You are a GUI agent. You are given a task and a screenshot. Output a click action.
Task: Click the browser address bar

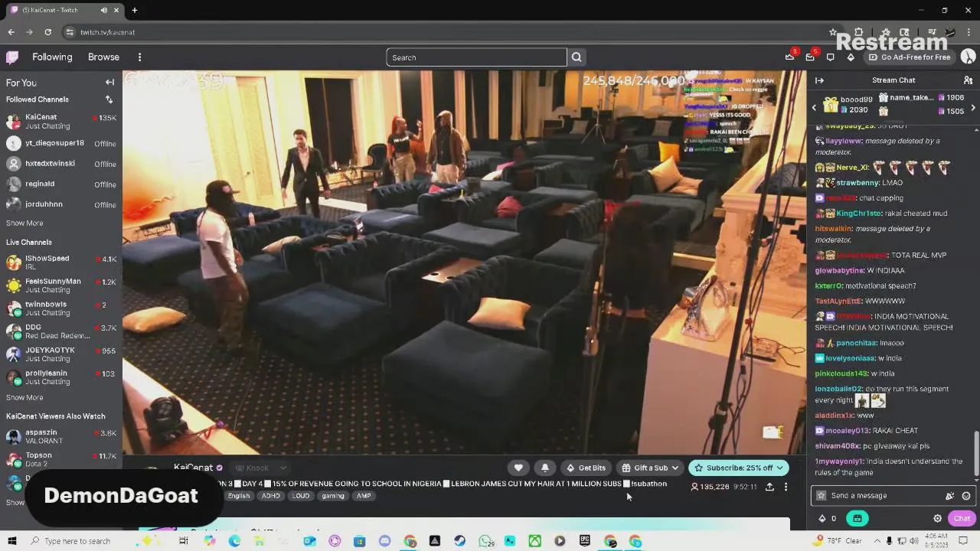tap(444, 32)
